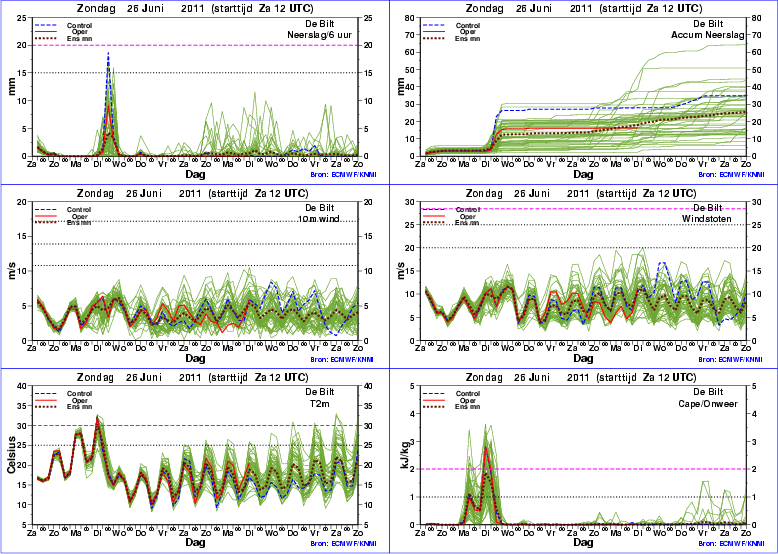The height and width of the screenshot is (554, 778).
Task: Click the 'Accum Neerslag' chart label
Action: coord(708,35)
